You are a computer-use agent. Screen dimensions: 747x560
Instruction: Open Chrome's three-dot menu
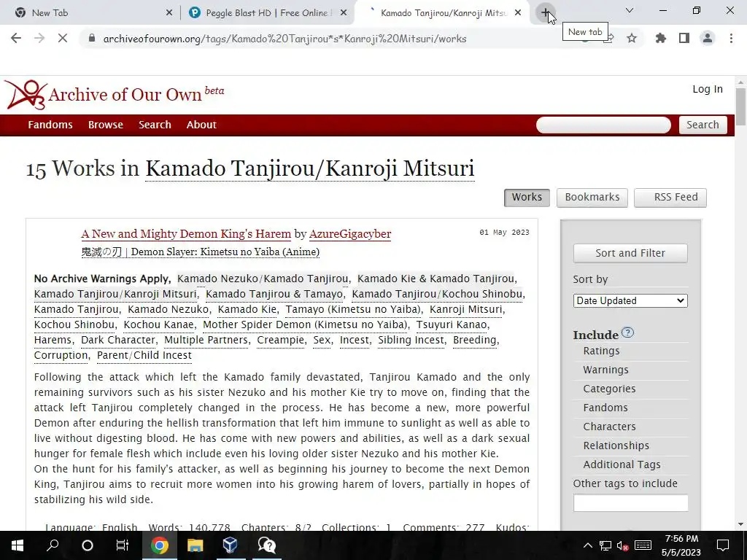point(731,38)
